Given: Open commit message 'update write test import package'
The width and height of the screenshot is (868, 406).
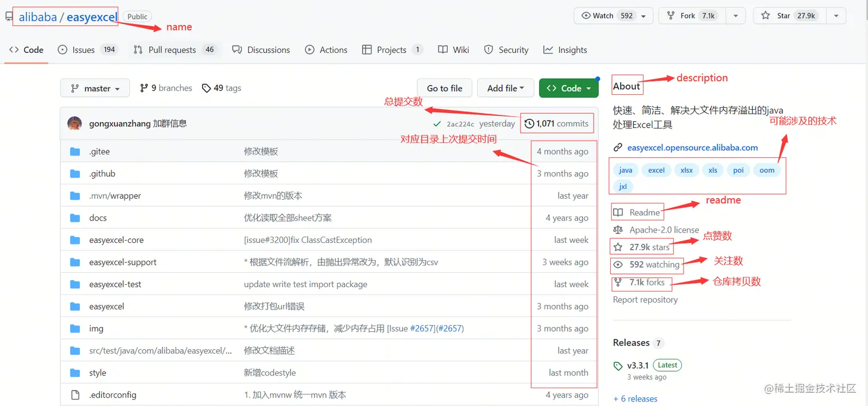Looking at the screenshot, I should (305, 284).
